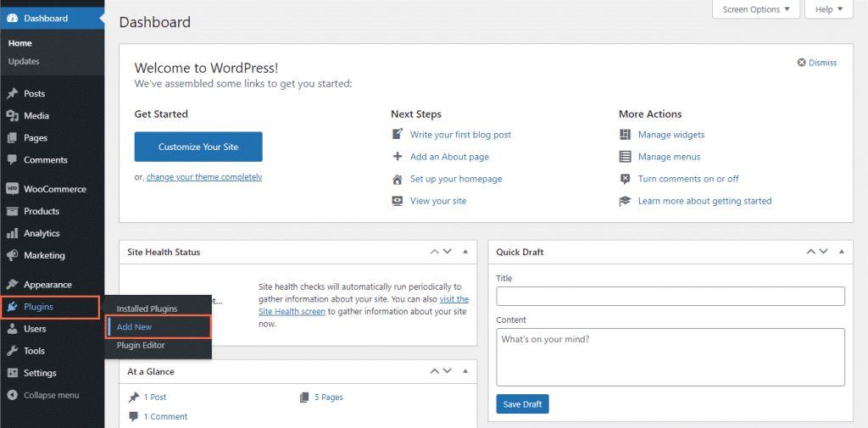
Task: Focus the What's on your mind content box
Action: pyautogui.click(x=670, y=357)
